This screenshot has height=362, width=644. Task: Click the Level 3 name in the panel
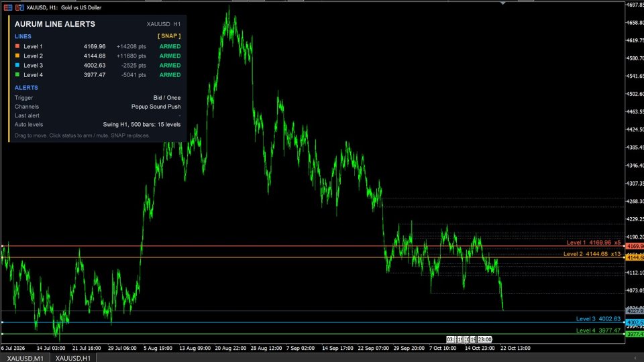[x=34, y=65]
